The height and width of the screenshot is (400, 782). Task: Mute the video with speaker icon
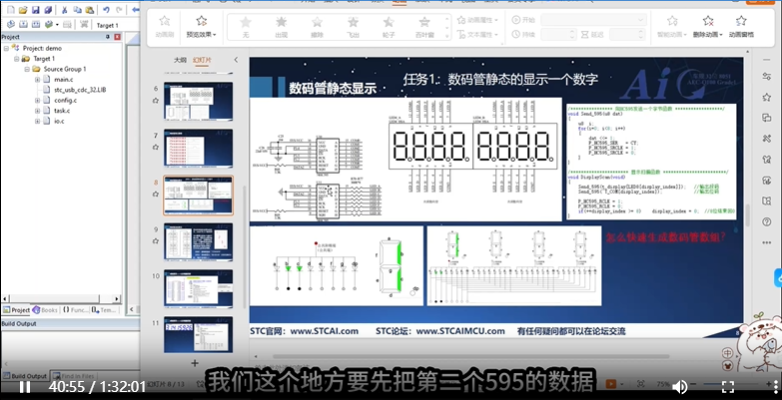point(679,387)
